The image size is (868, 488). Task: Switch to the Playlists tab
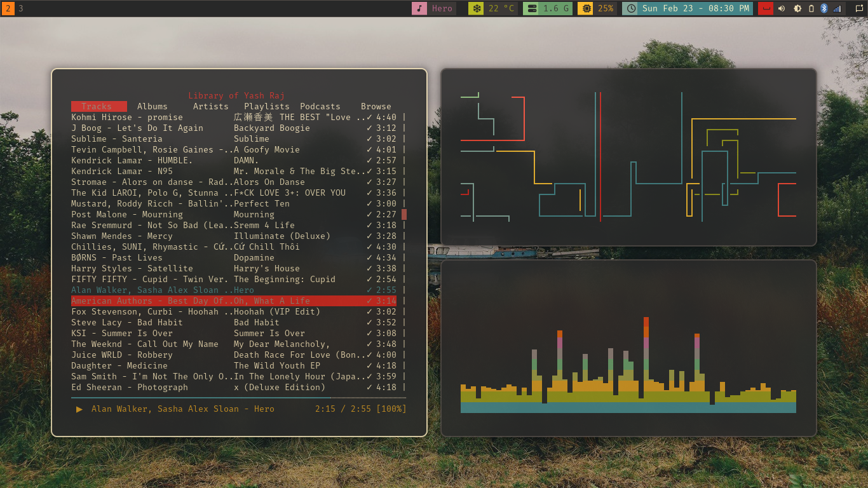pos(267,106)
